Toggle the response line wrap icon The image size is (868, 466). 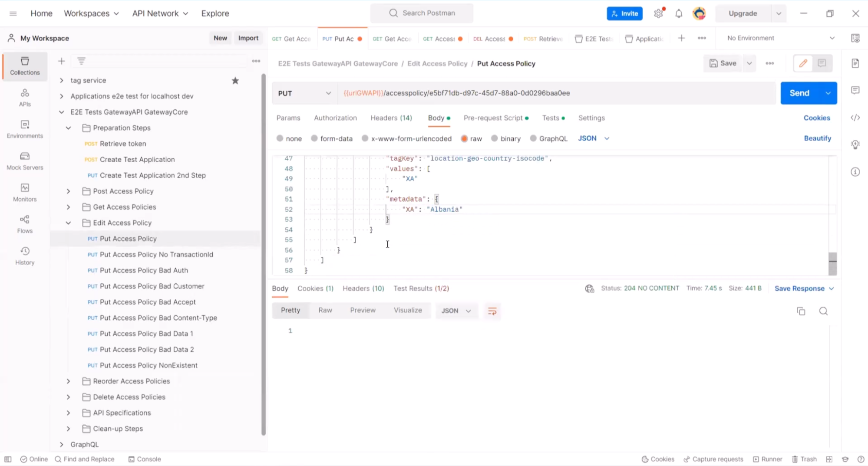[492, 311]
